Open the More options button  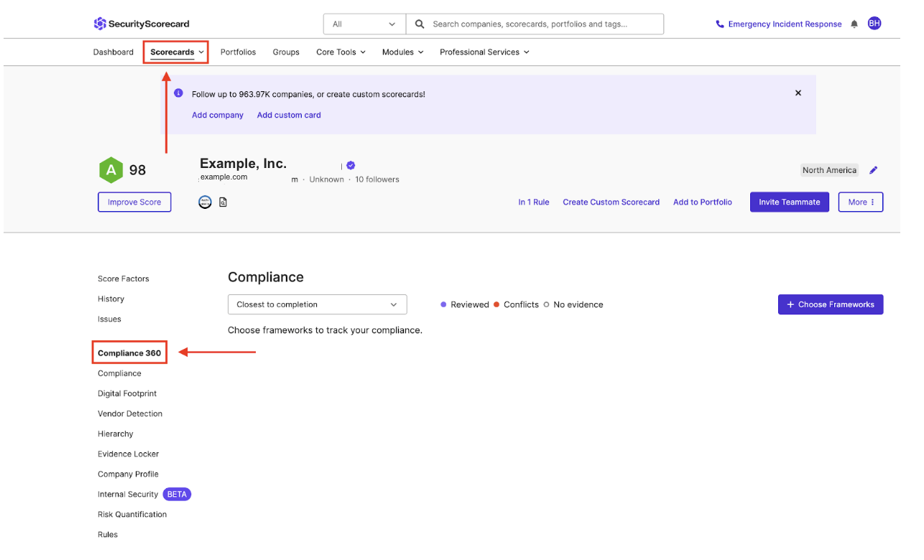pyautogui.click(x=861, y=202)
